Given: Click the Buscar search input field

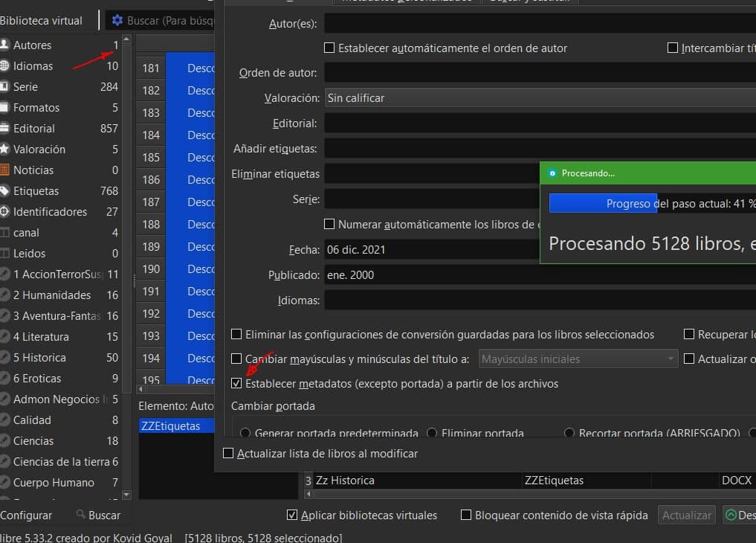Looking at the screenshot, I should 170,20.
